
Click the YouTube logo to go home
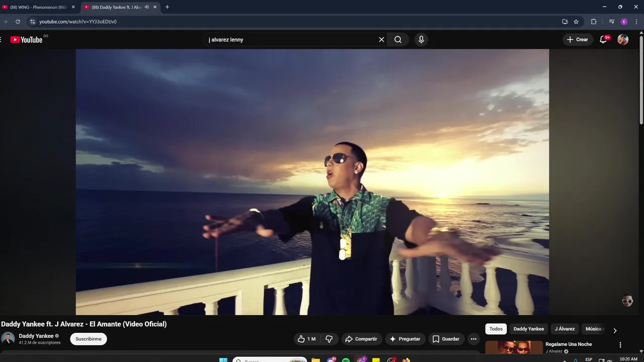(26, 40)
